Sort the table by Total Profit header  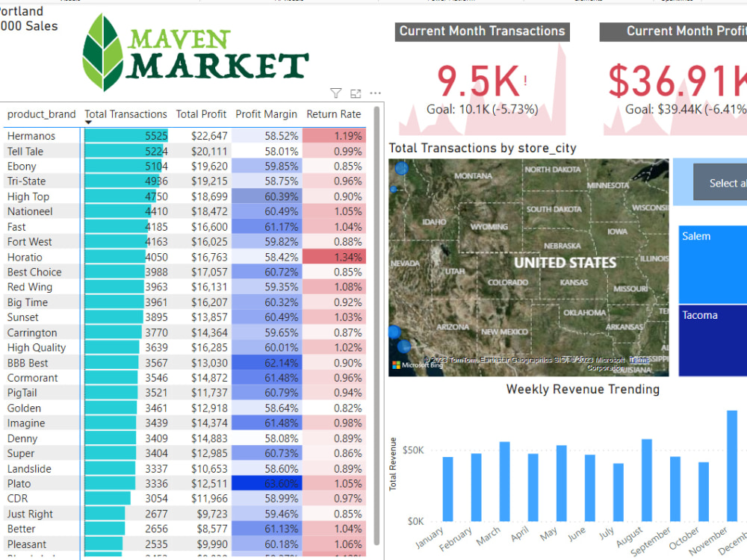coord(201,114)
